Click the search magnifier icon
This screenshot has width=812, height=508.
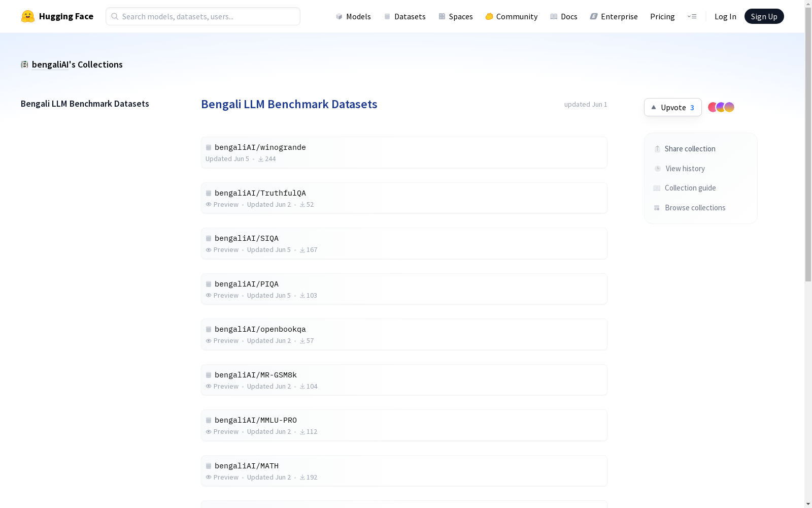115,16
